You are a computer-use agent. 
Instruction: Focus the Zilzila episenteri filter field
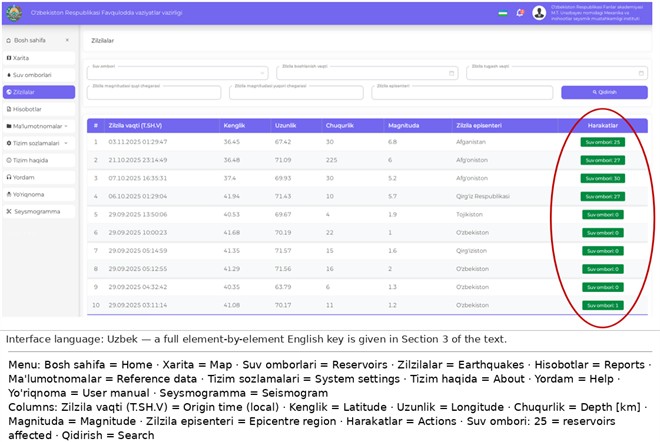(x=462, y=93)
